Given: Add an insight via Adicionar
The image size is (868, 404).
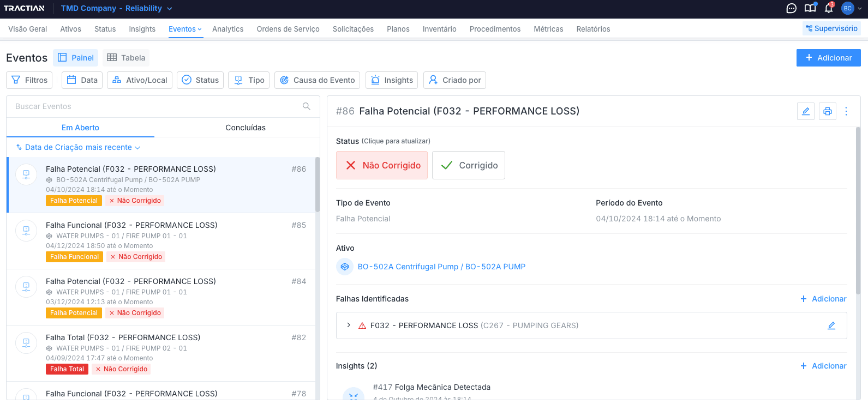Looking at the screenshot, I should [x=823, y=366].
